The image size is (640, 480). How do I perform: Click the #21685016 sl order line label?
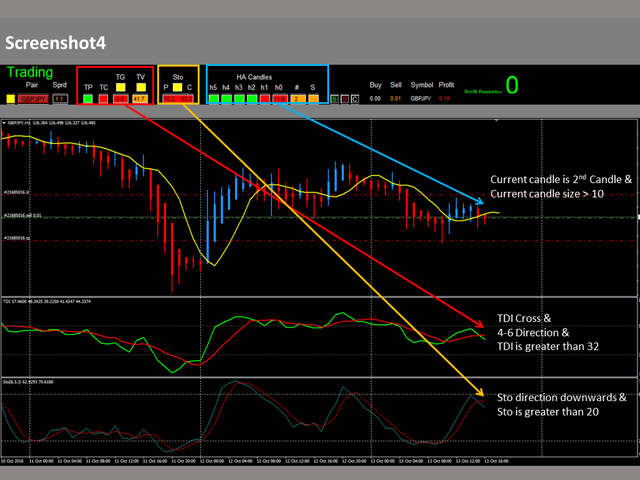pyautogui.click(x=17, y=192)
